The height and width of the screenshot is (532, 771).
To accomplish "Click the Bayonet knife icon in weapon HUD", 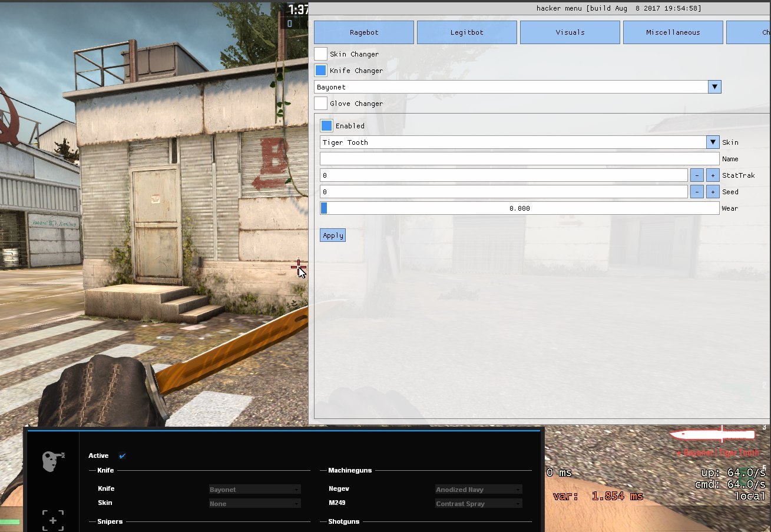I will coord(712,435).
